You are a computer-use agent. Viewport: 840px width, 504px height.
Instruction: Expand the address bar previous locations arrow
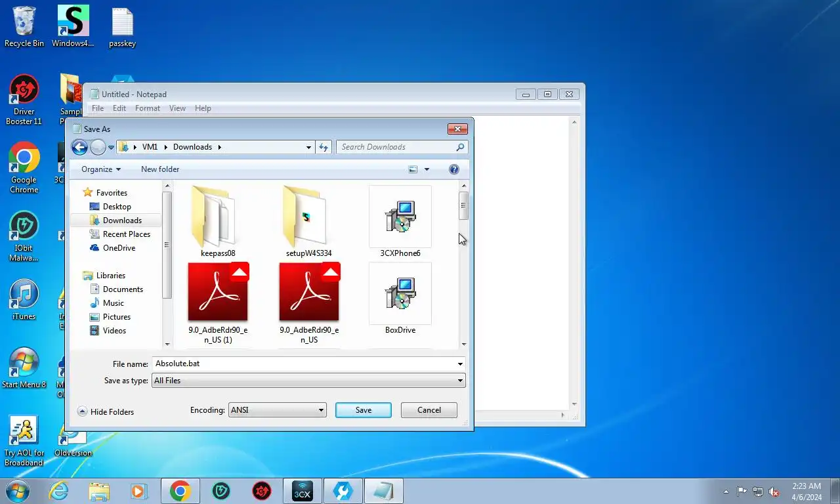tap(308, 147)
